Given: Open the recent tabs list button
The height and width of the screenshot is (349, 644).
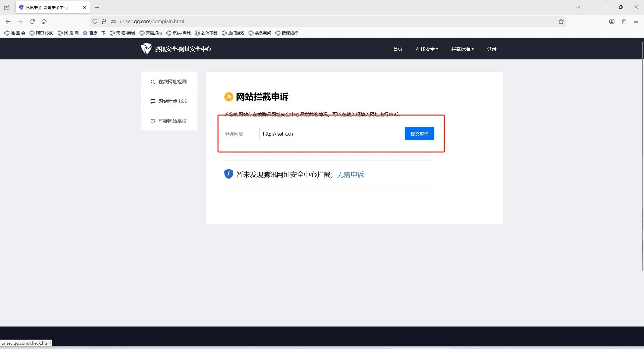Looking at the screenshot, I should [7, 7].
